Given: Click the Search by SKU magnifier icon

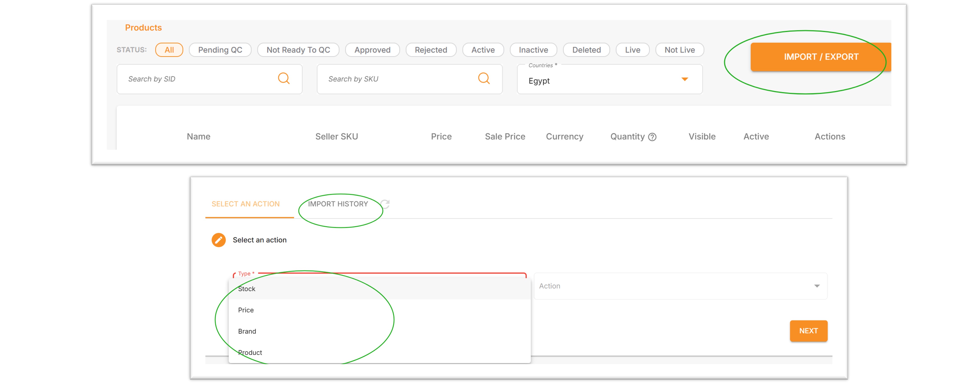Looking at the screenshot, I should point(483,78).
